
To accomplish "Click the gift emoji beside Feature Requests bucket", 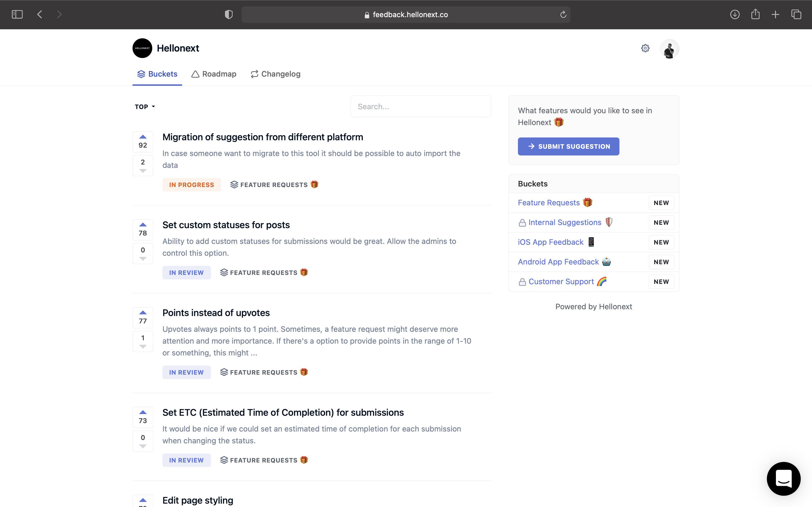I will point(587,202).
